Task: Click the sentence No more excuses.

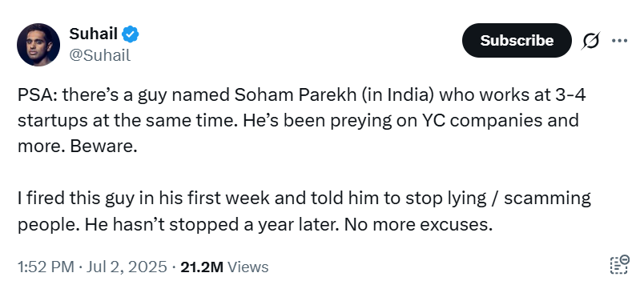Action: (x=418, y=224)
